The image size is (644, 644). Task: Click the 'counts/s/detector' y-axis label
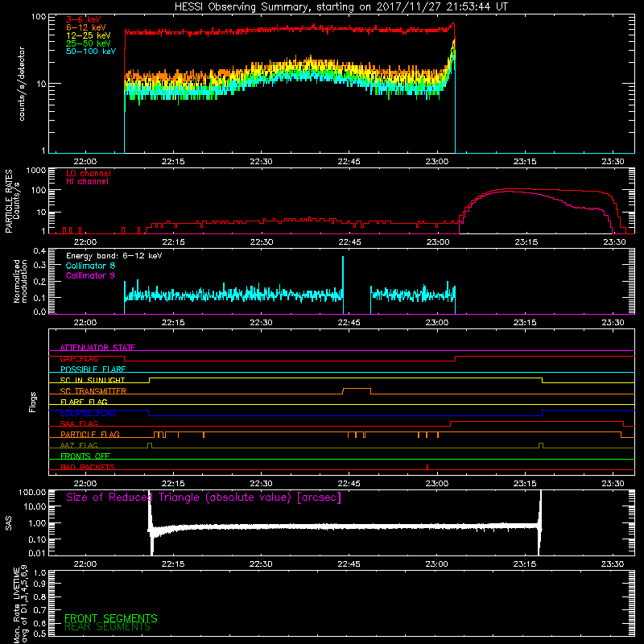click(x=22, y=84)
